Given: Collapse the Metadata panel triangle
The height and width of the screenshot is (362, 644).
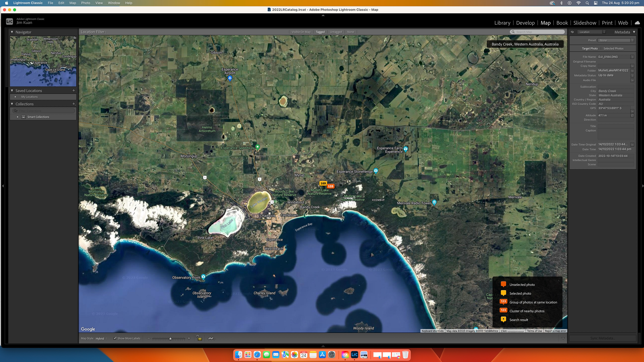Looking at the screenshot, I should 634,32.
